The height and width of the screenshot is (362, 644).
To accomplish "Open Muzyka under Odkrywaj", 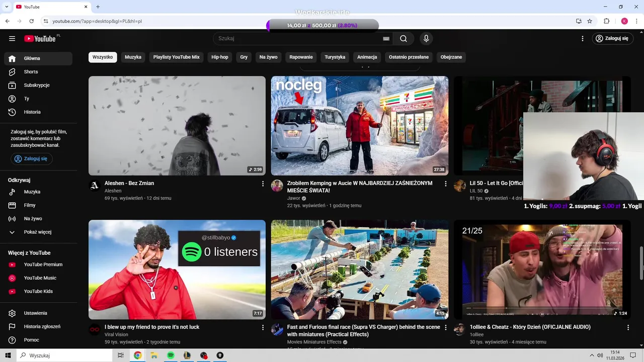I will (38, 192).
